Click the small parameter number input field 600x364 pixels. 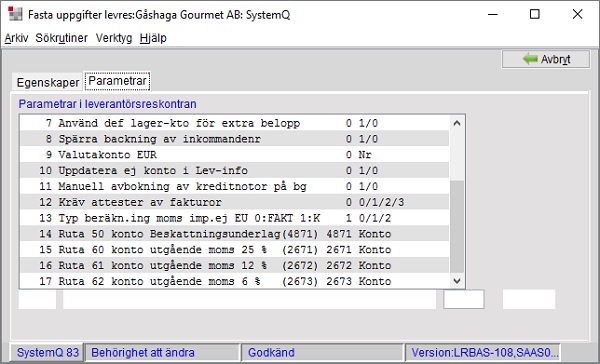(38, 299)
